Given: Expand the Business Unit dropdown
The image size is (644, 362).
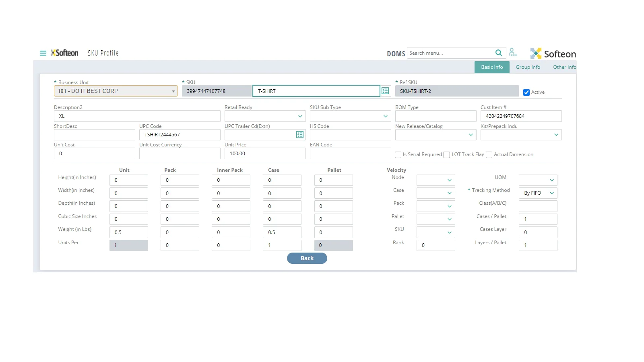Looking at the screenshot, I should pyautogui.click(x=173, y=91).
